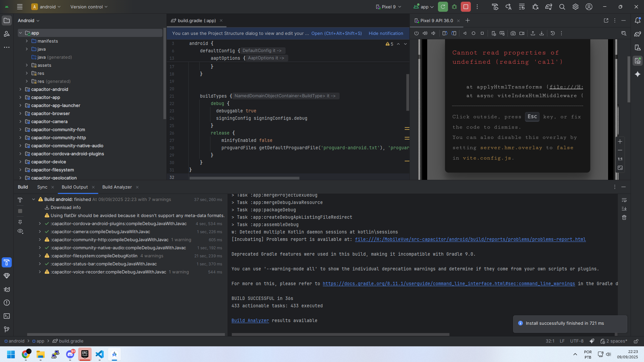The image size is (644, 362).
Task: Open the main hamburger menu
Action: pos(20,7)
